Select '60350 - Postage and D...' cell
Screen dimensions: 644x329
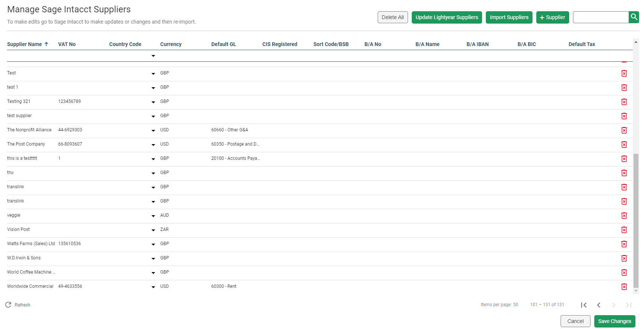coord(235,144)
